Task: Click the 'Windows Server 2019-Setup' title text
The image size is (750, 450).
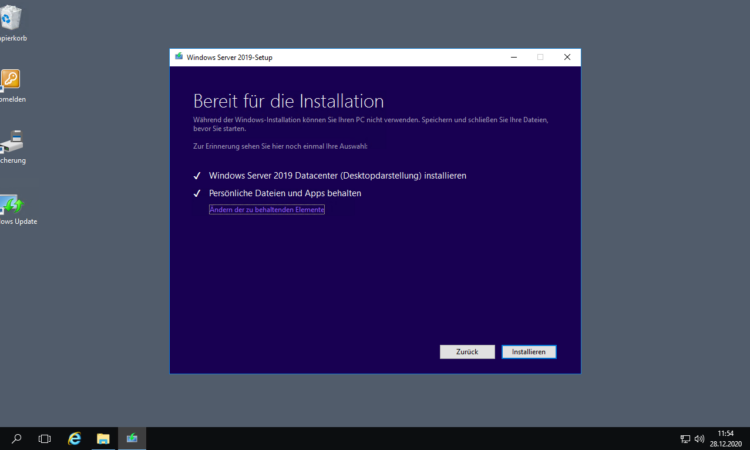Action: 230,57
